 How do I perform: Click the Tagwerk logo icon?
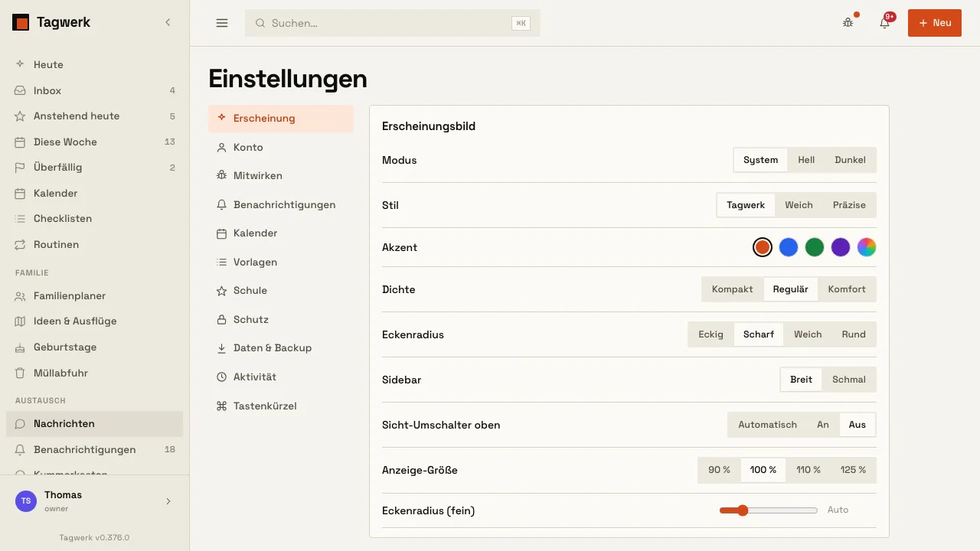point(21,23)
